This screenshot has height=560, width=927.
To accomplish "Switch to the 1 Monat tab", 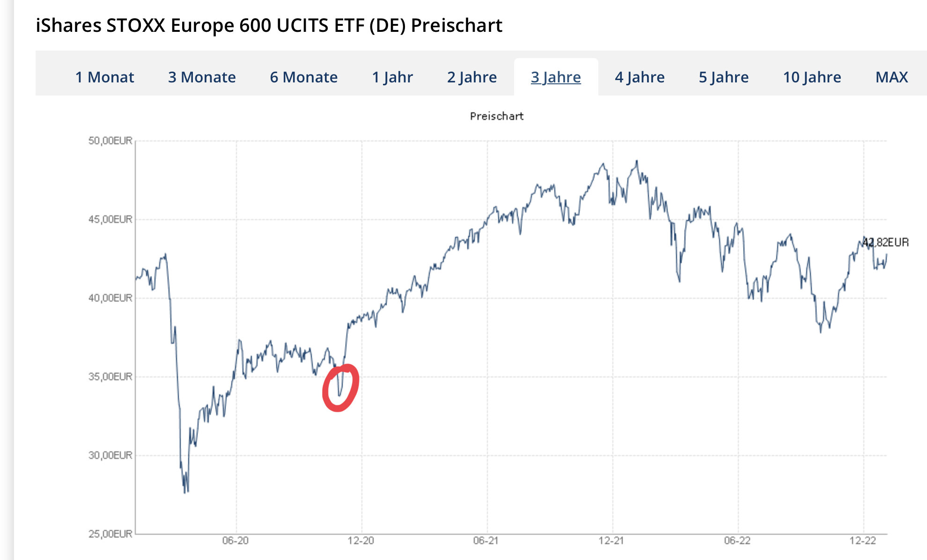I will point(104,77).
